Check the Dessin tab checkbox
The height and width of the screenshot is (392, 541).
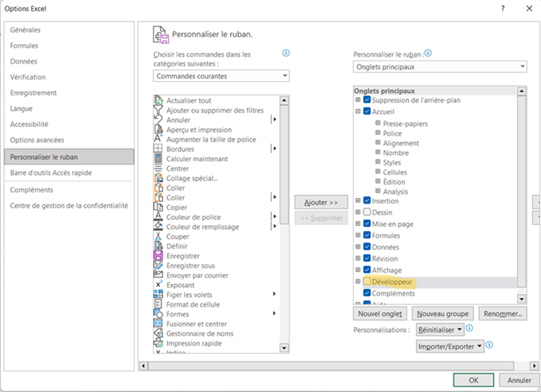point(367,212)
